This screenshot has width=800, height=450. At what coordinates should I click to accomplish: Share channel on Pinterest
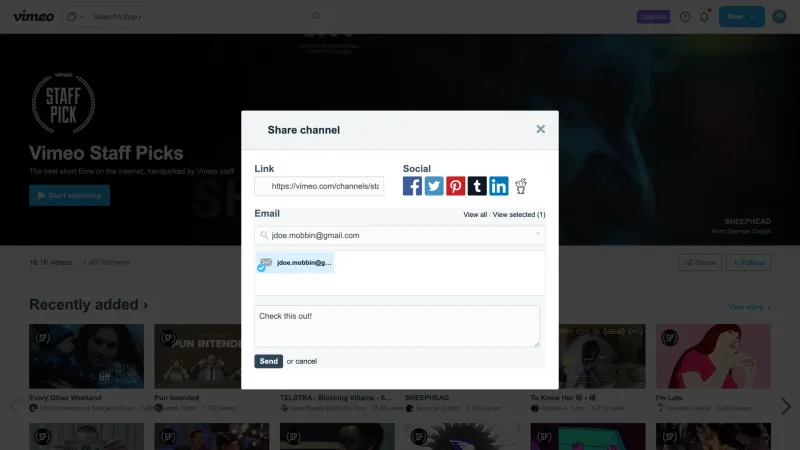[x=456, y=186]
